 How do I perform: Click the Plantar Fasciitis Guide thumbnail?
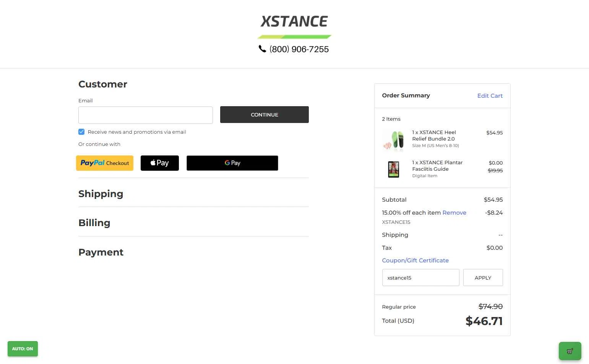click(x=394, y=169)
